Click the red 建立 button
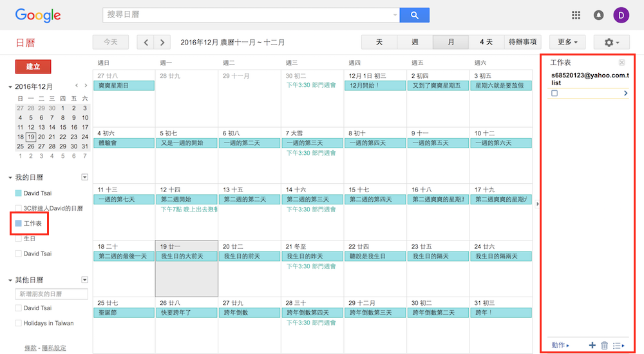 (33, 66)
